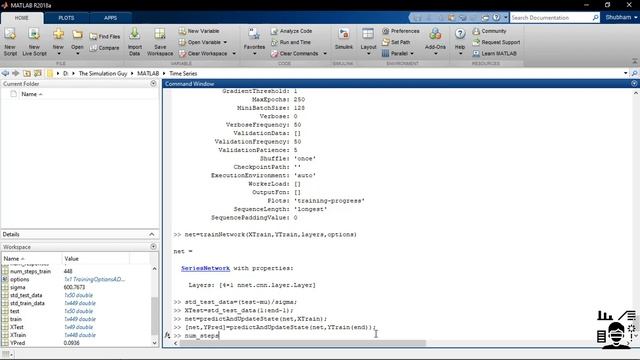Switch to the APPS tab

coord(110,18)
